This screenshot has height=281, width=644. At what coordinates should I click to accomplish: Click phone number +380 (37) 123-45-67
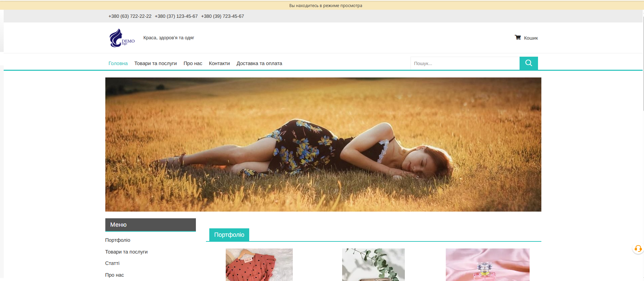point(176,16)
